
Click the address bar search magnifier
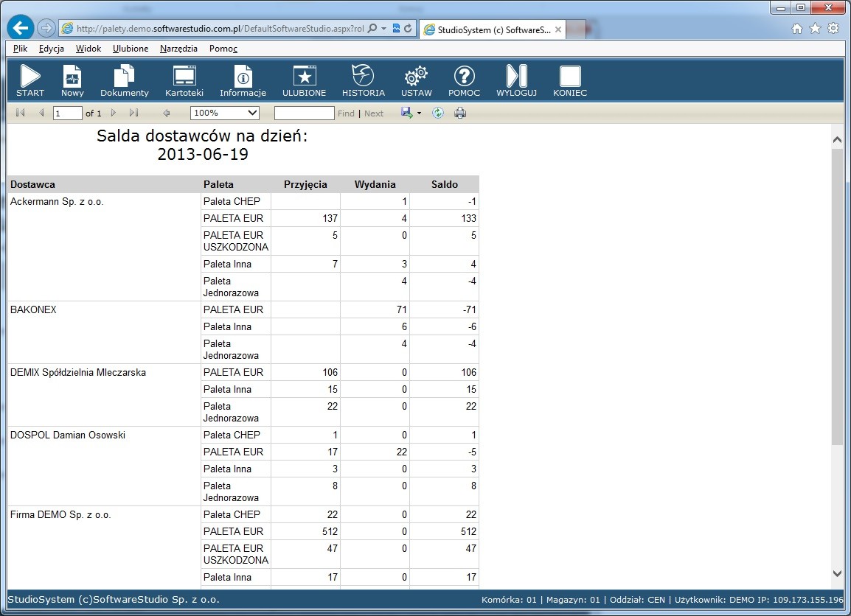click(372, 28)
